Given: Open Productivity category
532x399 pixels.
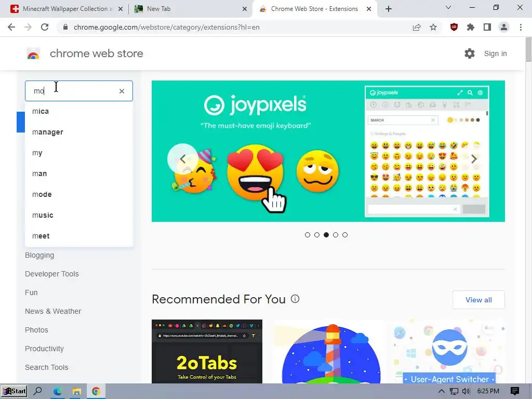Looking at the screenshot, I should coord(44,349).
